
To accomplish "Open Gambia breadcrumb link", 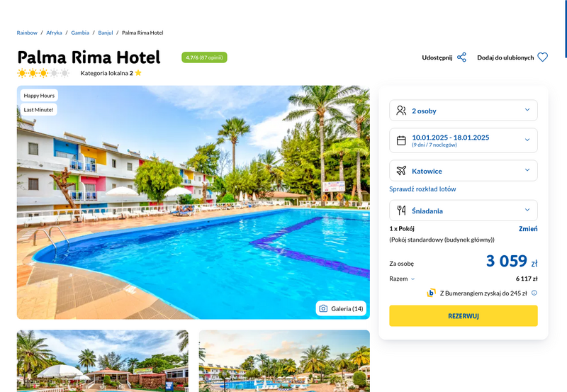I will pos(80,33).
